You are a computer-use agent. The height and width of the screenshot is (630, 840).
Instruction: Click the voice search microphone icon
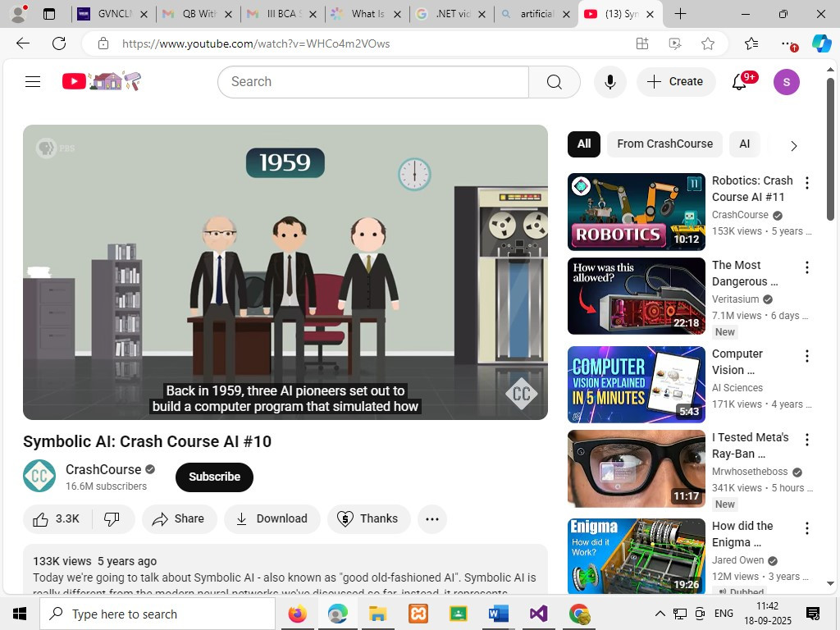609,82
